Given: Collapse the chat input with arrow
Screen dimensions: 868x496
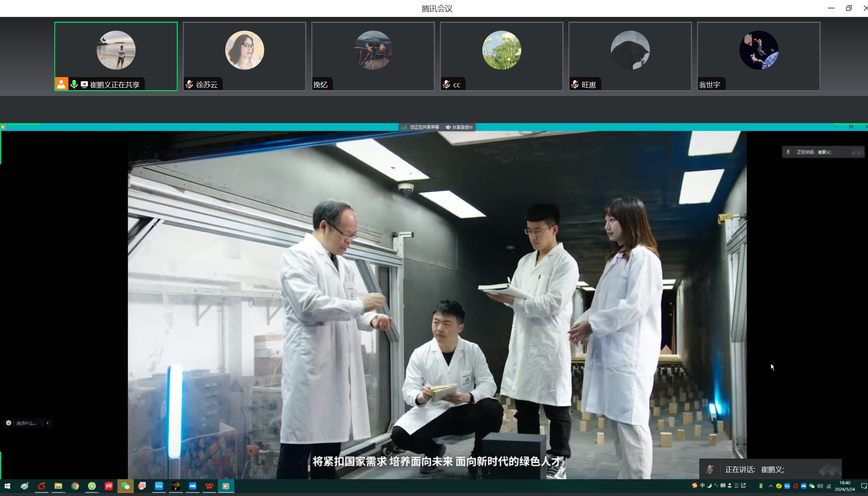Looking at the screenshot, I should pyautogui.click(x=48, y=423).
